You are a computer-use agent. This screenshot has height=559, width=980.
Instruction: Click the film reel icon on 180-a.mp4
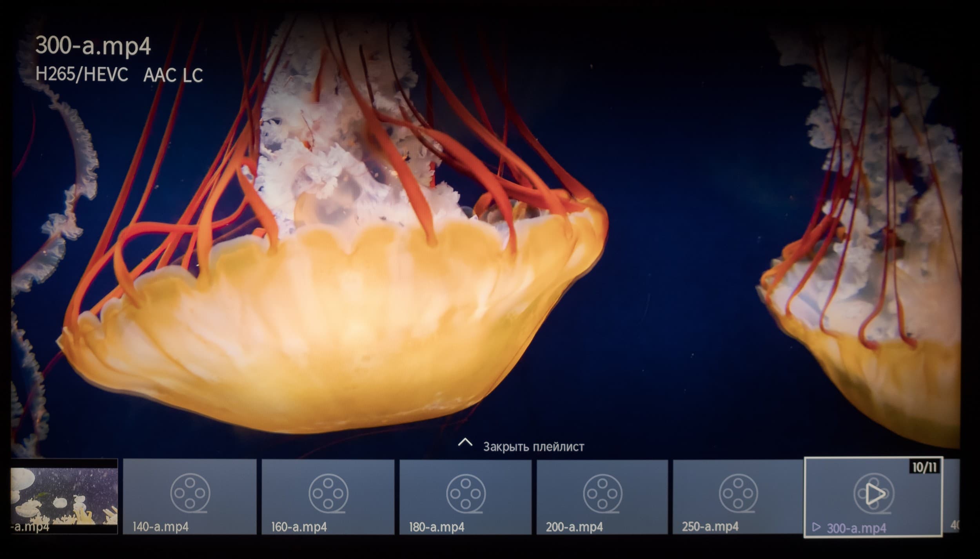click(466, 493)
